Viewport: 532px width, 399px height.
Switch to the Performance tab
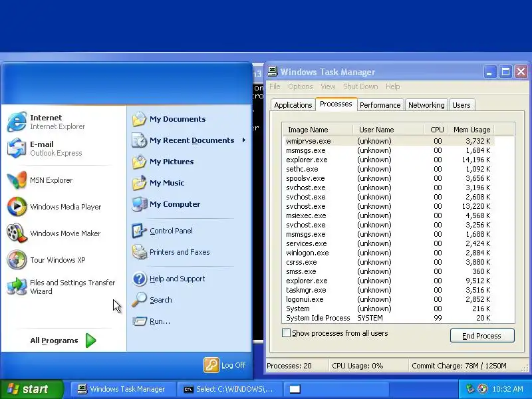pyautogui.click(x=380, y=105)
